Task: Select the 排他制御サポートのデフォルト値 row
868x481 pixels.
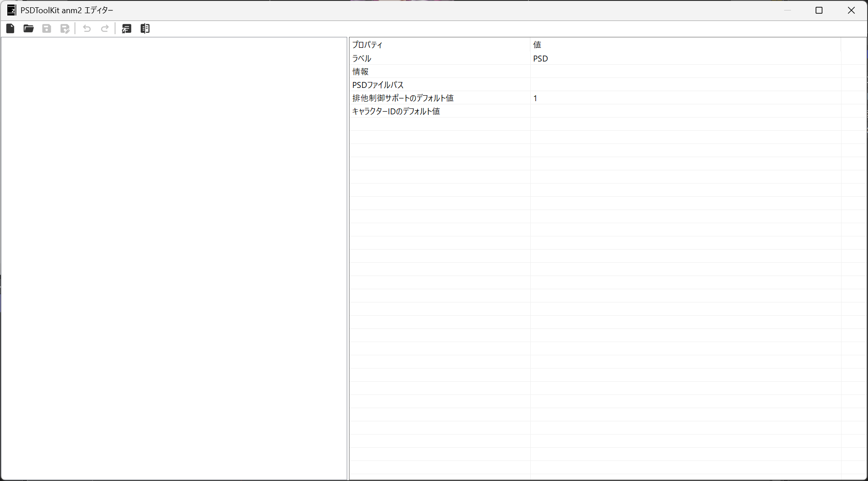Action: click(x=403, y=98)
